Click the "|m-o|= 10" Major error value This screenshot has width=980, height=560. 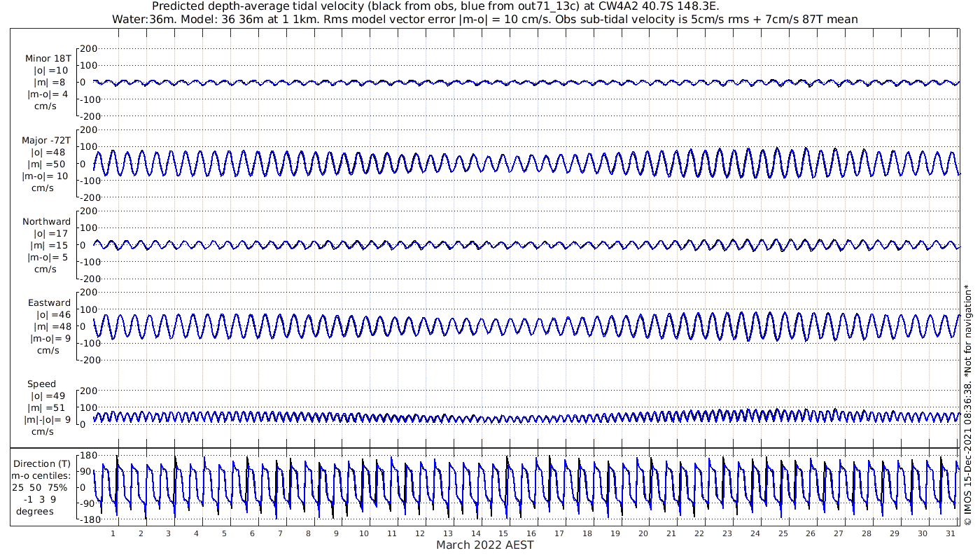pyautogui.click(x=45, y=176)
